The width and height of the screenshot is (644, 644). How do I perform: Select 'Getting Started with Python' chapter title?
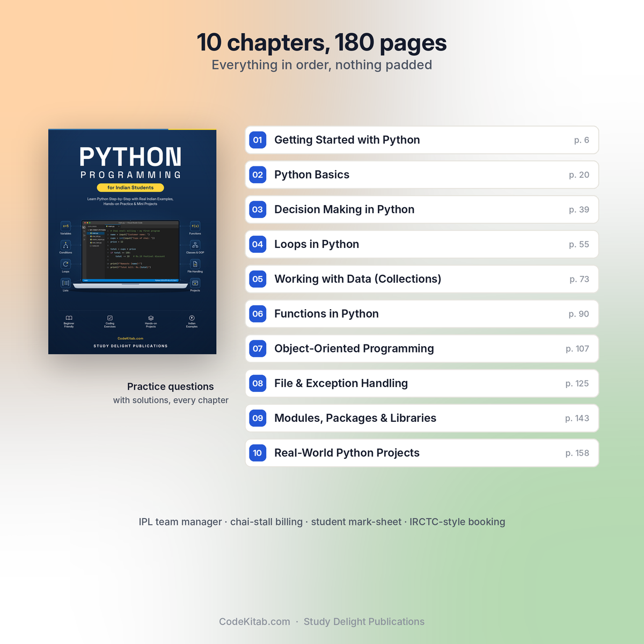click(x=347, y=140)
